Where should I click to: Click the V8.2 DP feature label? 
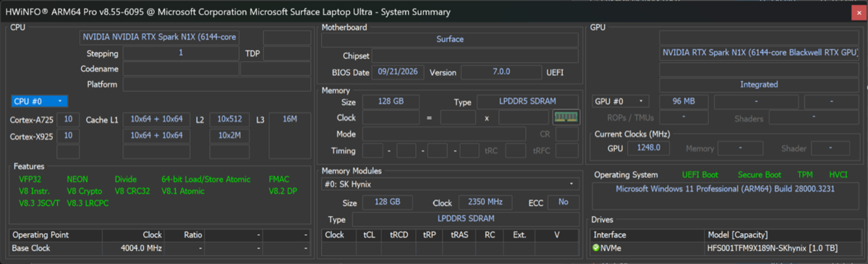coord(282,192)
